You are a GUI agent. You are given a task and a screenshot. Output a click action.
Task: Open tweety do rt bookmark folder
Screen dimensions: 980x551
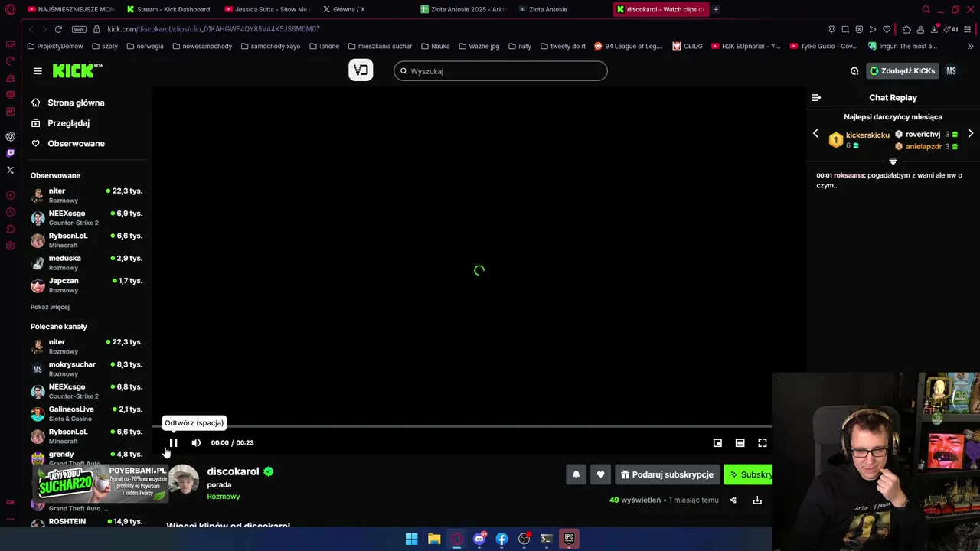(563, 46)
